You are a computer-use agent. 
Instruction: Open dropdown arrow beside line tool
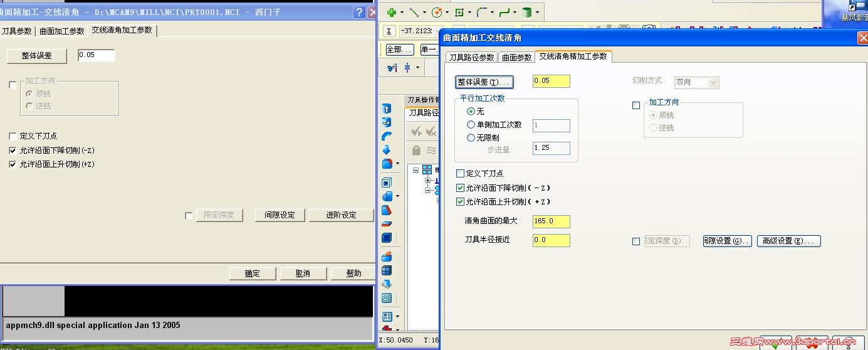(424, 13)
